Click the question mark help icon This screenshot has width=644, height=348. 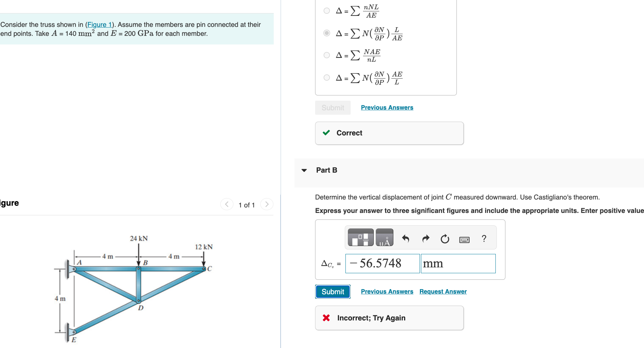pos(483,238)
